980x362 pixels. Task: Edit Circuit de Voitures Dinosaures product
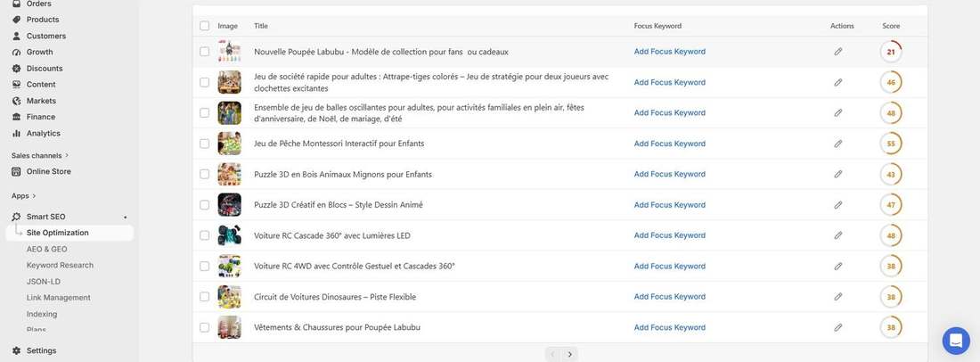tap(838, 296)
